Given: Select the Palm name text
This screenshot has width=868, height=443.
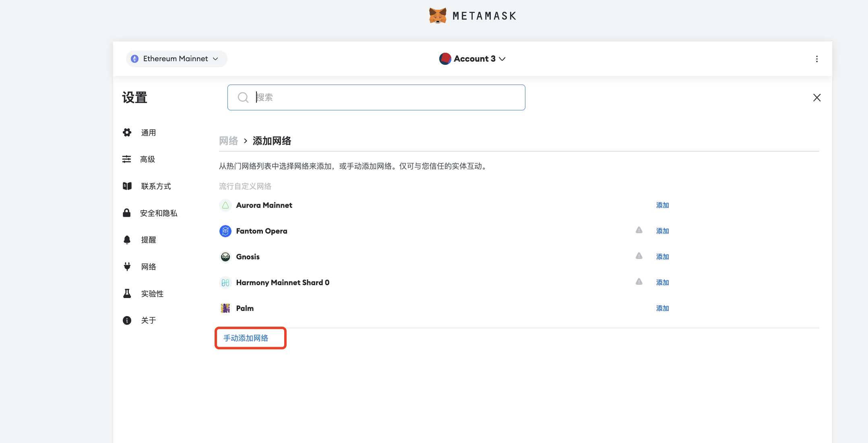Looking at the screenshot, I should [245, 308].
